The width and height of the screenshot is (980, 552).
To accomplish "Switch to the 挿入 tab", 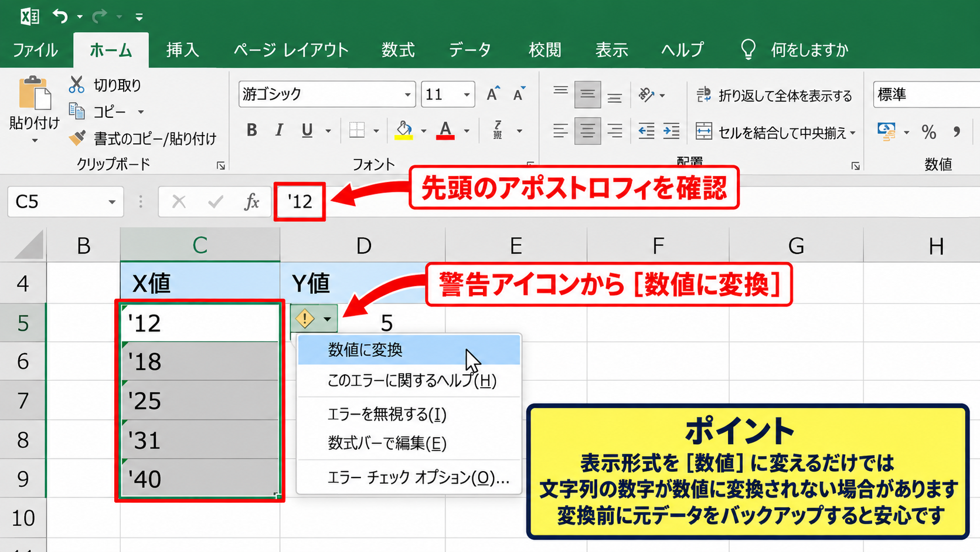I will [182, 50].
